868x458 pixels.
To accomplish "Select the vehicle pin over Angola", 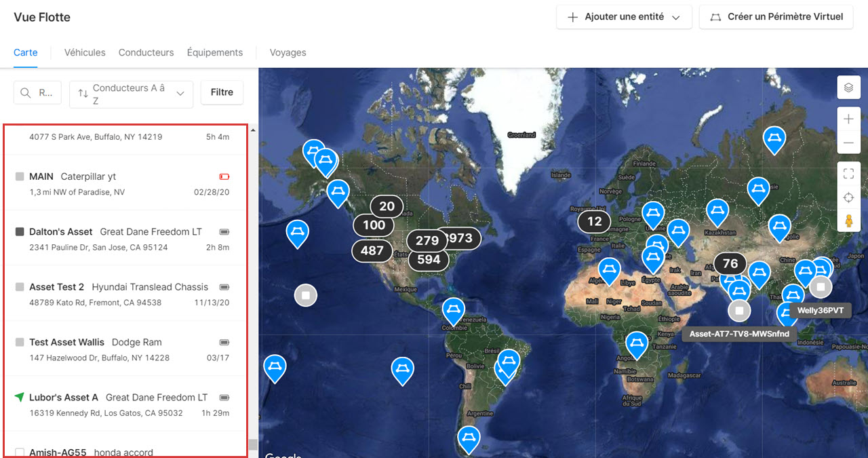I will [x=637, y=345].
